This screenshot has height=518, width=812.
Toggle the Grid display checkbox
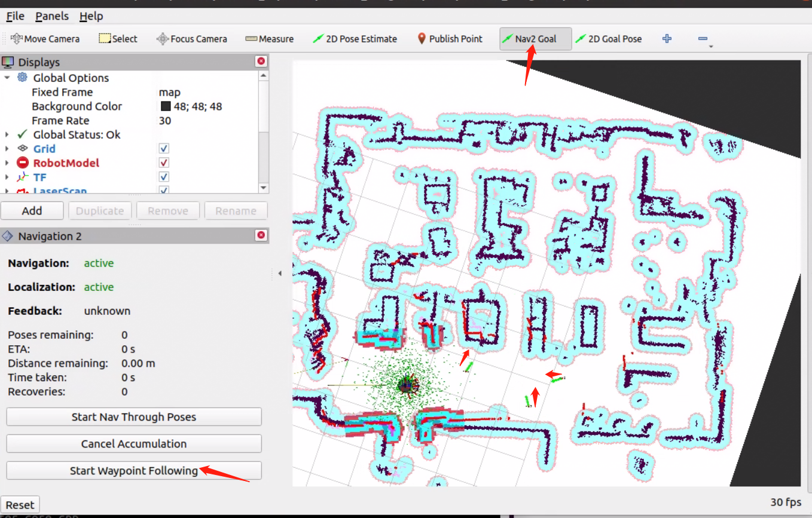164,148
